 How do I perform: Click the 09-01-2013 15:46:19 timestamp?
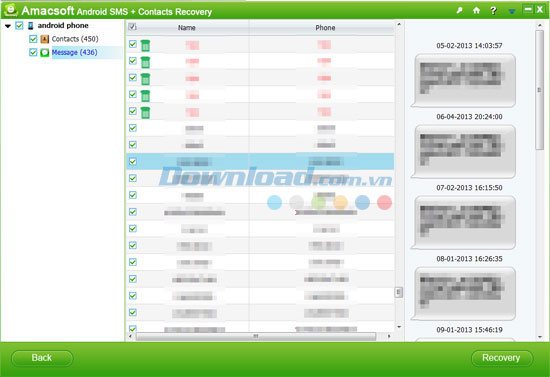[x=469, y=330]
